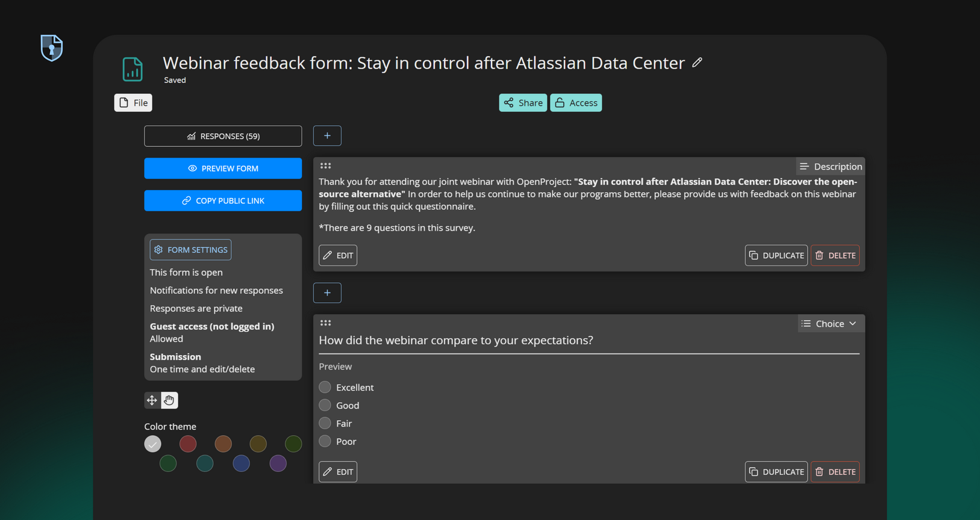980x520 pixels.
Task: Click the pencil icon to rename form title
Action: click(x=697, y=63)
